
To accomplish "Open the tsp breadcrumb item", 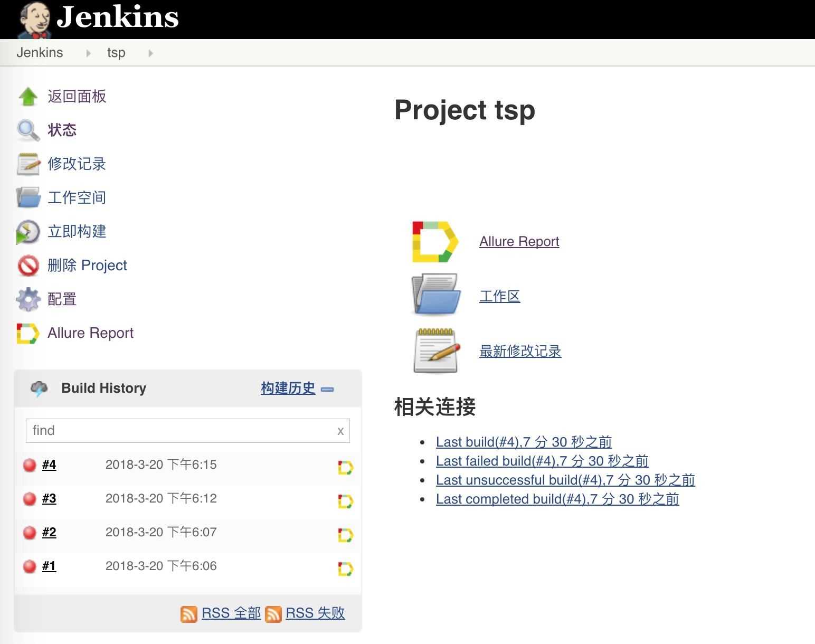I will click(116, 53).
